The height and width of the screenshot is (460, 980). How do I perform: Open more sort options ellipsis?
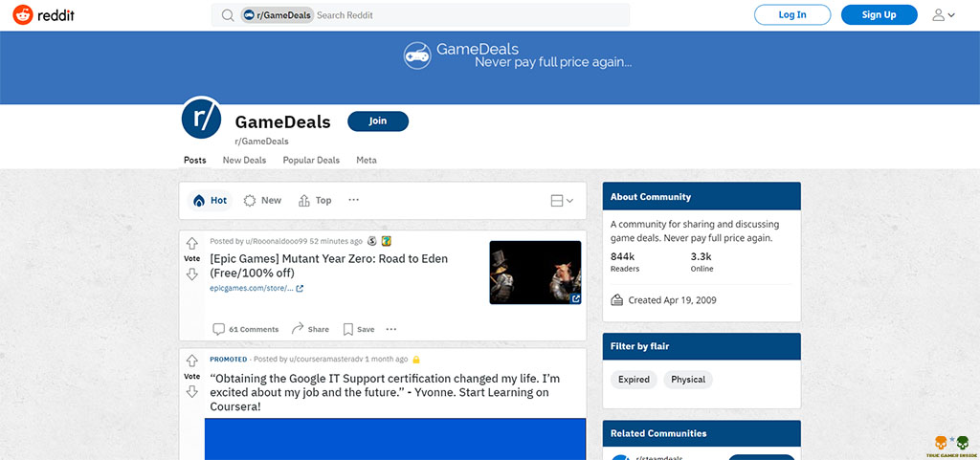click(x=353, y=201)
